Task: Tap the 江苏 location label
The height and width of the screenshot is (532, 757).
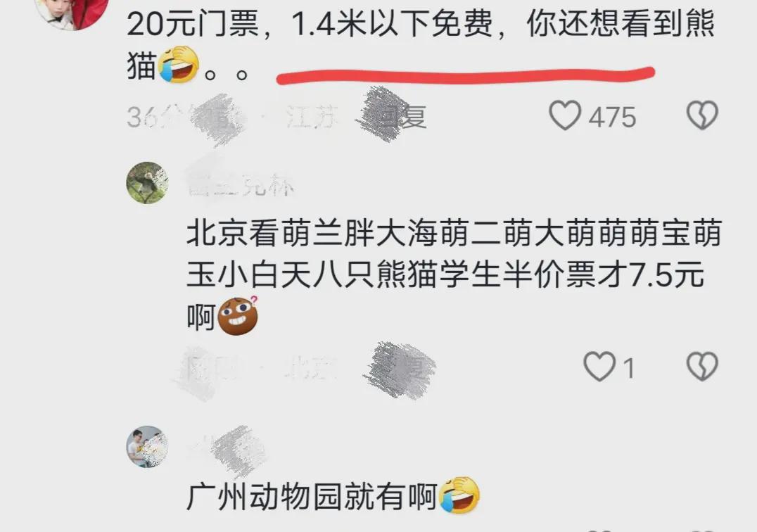Action: (x=310, y=116)
